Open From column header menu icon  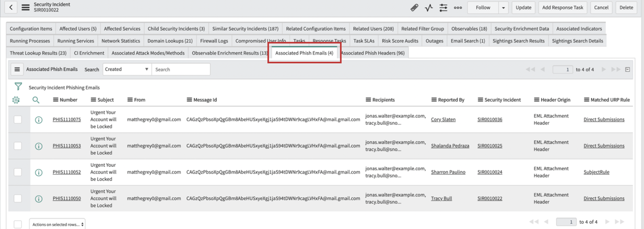(130, 100)
